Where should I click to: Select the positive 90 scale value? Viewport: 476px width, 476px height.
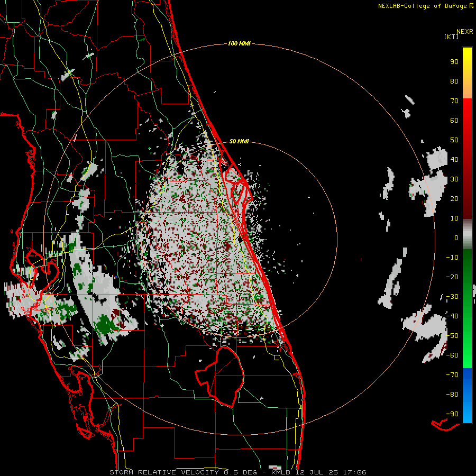[454, 62]
